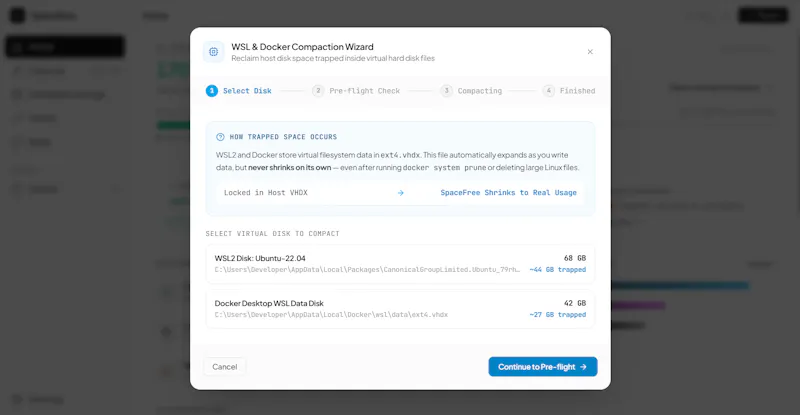Click the arrow between Locked and SpaceFree
Image resolution: width=800 pixels, height=415 pixels.
coord(401,192)
